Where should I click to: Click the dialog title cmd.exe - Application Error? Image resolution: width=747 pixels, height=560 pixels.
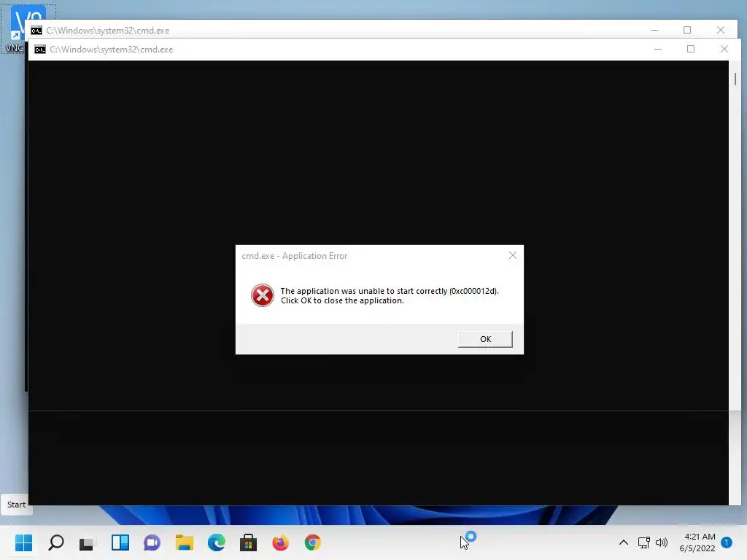coord(295,256)
